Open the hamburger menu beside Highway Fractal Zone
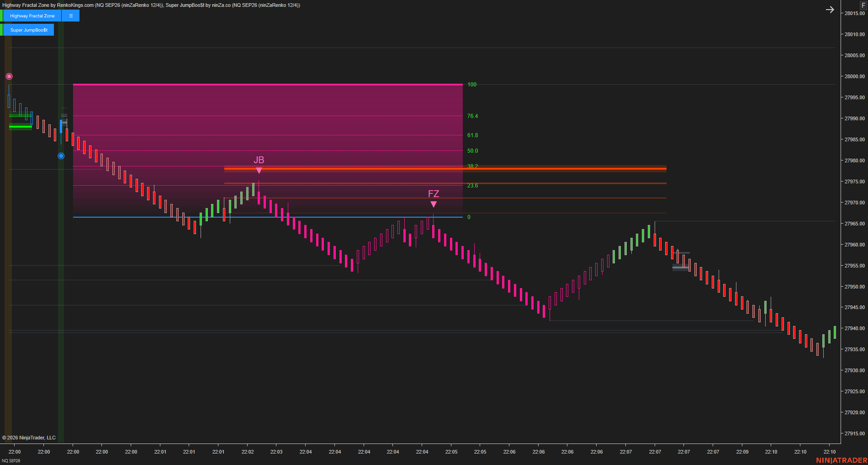Viewport: 868px width, 465px height. [x=71, y=16]
